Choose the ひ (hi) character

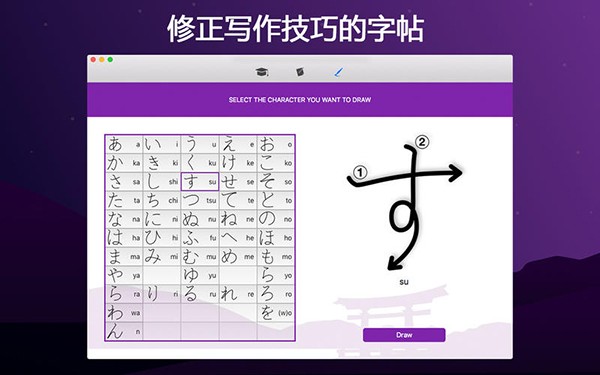tap(162, 238)
